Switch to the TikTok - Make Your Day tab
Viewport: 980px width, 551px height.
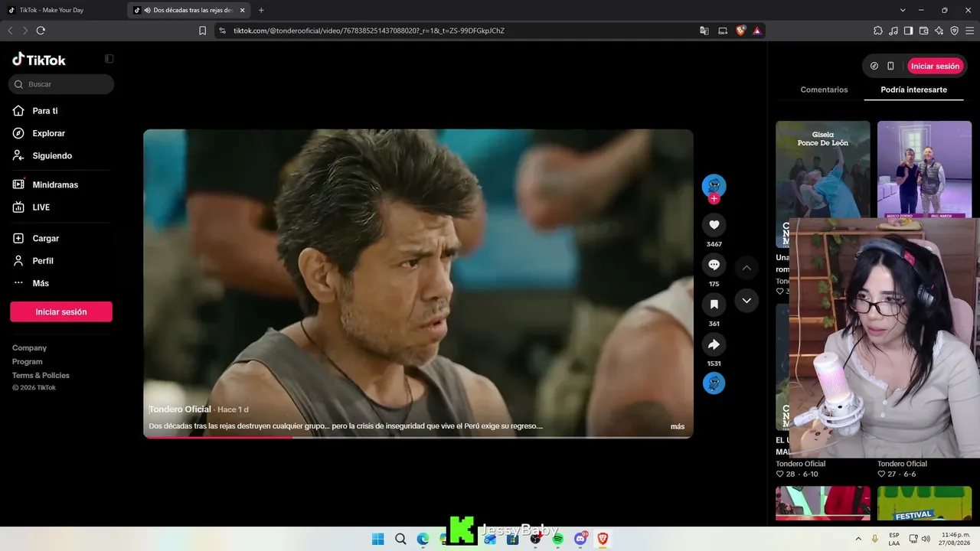(62, 10)
